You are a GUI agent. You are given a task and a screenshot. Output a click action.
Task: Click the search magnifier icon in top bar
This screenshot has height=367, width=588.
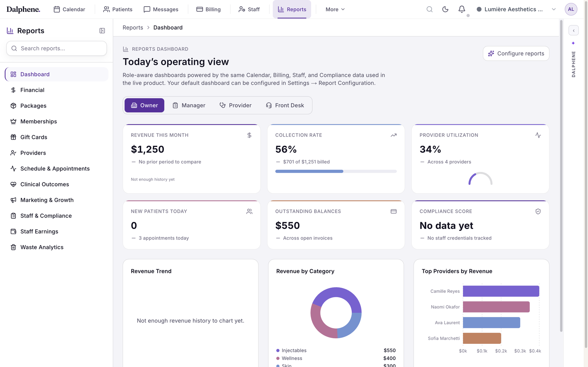pos(429,9)
